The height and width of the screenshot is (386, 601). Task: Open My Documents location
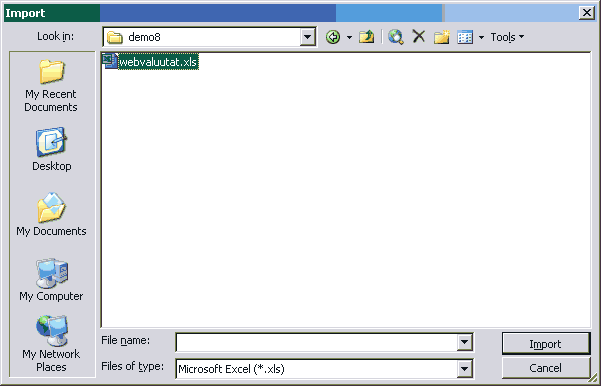[x=51, y=215]
